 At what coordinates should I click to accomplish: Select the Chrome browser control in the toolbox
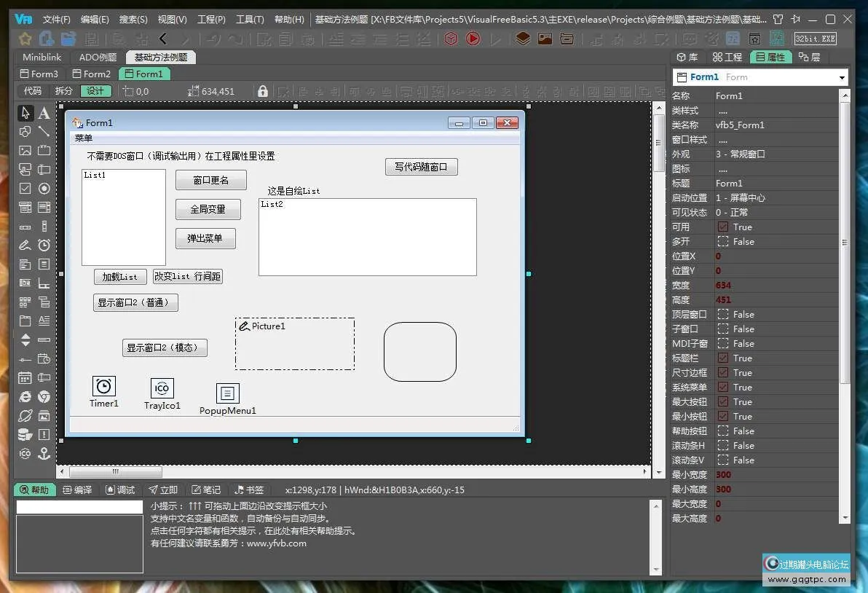[x=44, y=396]
